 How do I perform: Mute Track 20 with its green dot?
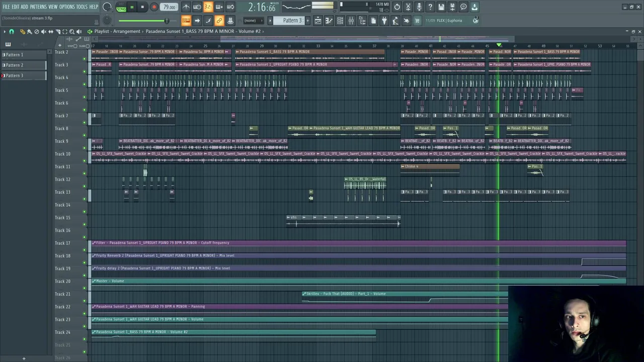[84, 288]
